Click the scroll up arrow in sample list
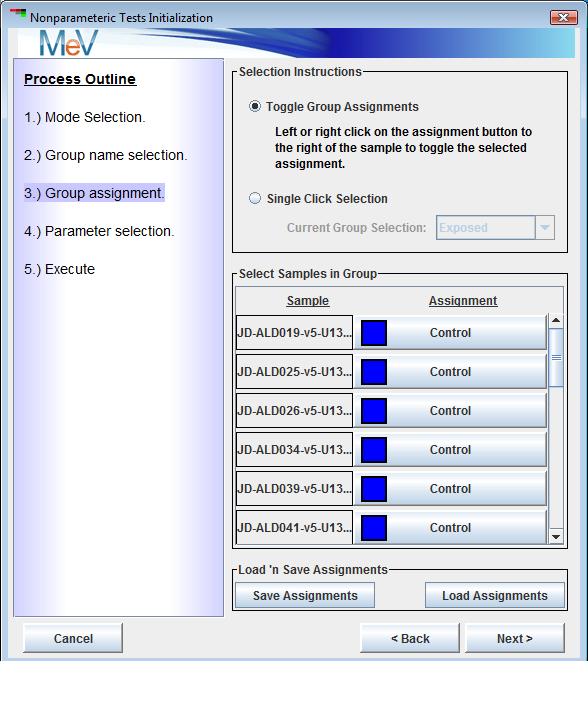588x704 pixels. 556,320
